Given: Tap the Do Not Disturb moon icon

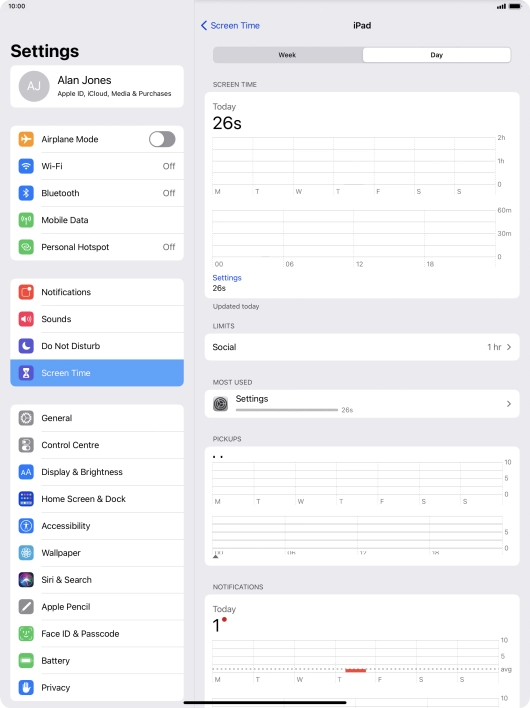Looking at the screenshot, I should [x=26, y=346].
